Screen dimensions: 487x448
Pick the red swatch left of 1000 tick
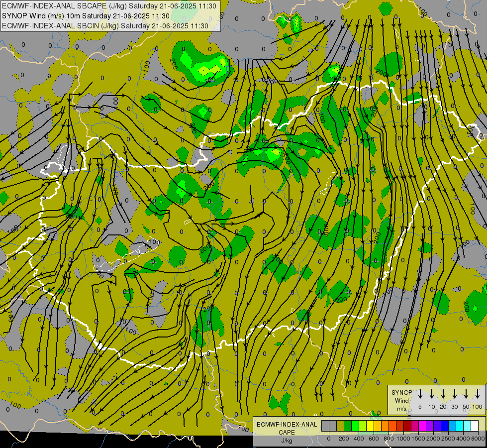click(400, 426)
